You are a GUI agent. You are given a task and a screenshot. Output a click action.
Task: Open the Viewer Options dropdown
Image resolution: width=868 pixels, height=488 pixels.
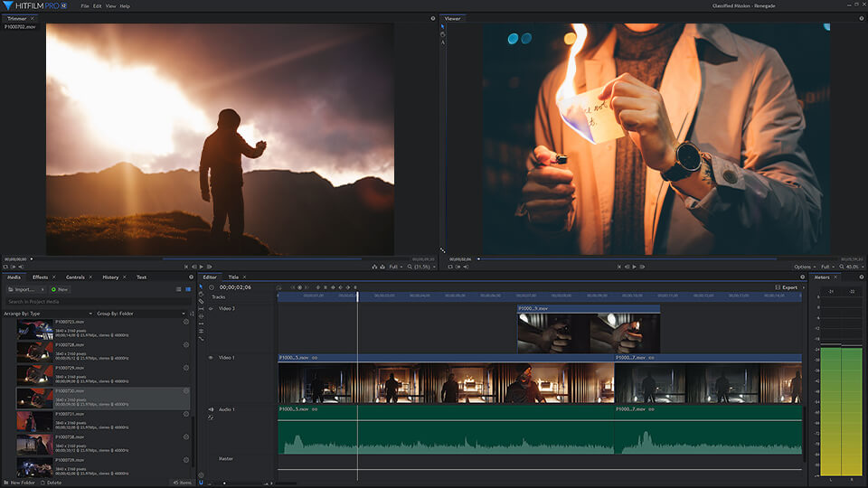tap(805, 267)
